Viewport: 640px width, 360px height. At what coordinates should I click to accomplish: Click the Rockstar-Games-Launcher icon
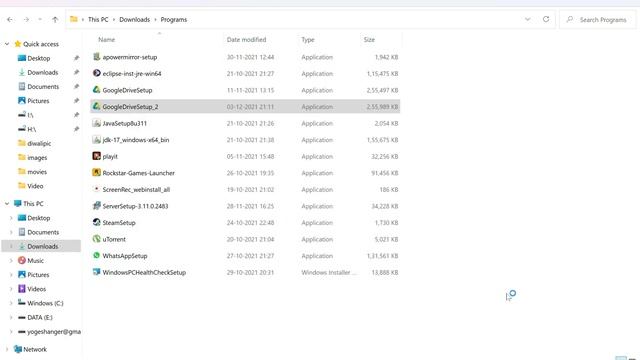96,173
